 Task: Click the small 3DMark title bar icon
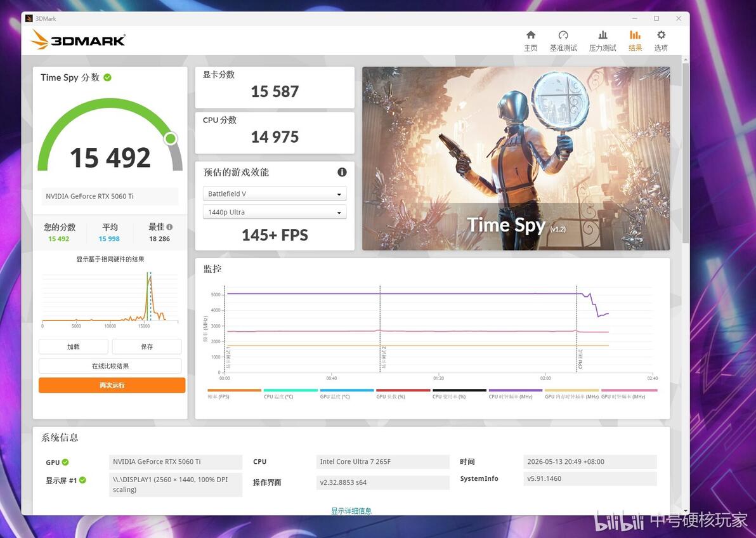pos(29,18)
